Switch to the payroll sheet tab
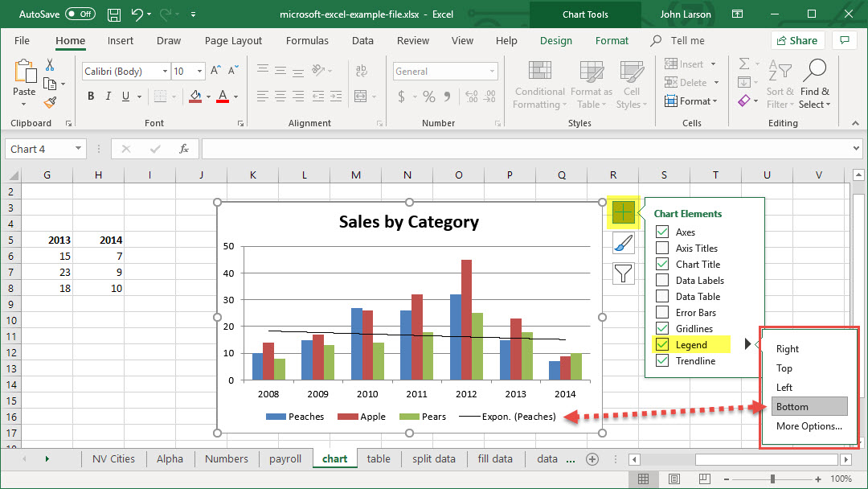Screen dimensions: 868x489 coord(285,459)
